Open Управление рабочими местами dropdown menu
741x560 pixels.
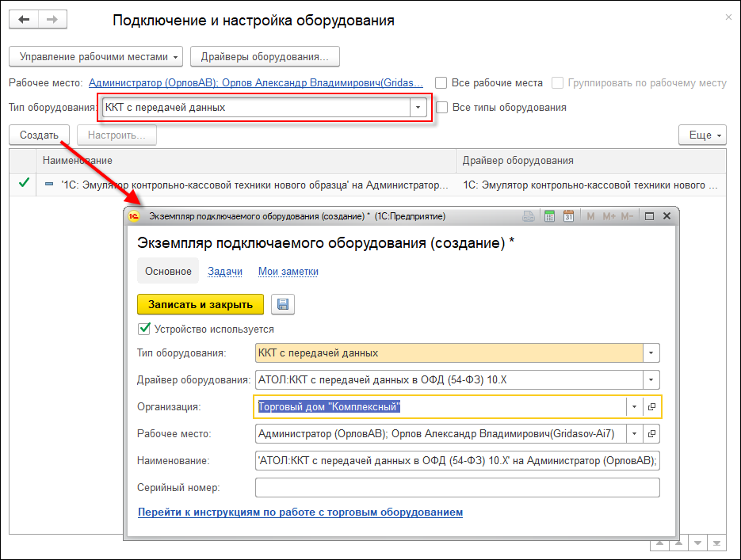coord(96,57)
